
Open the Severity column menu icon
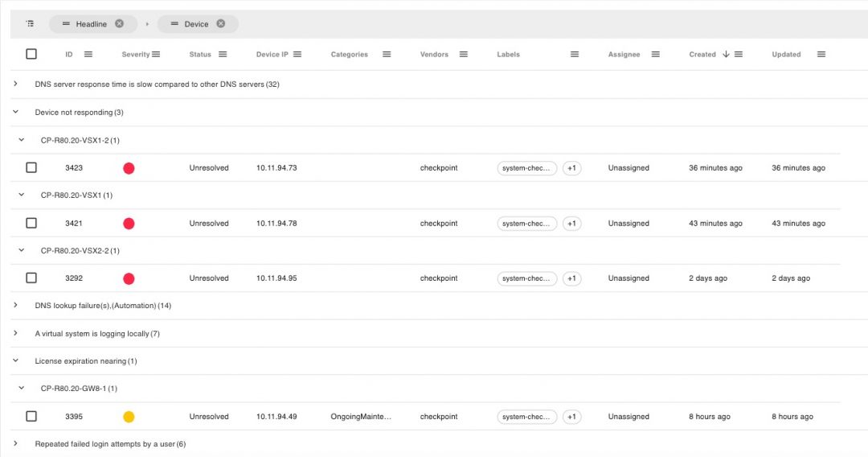click(x=156, y=54)
